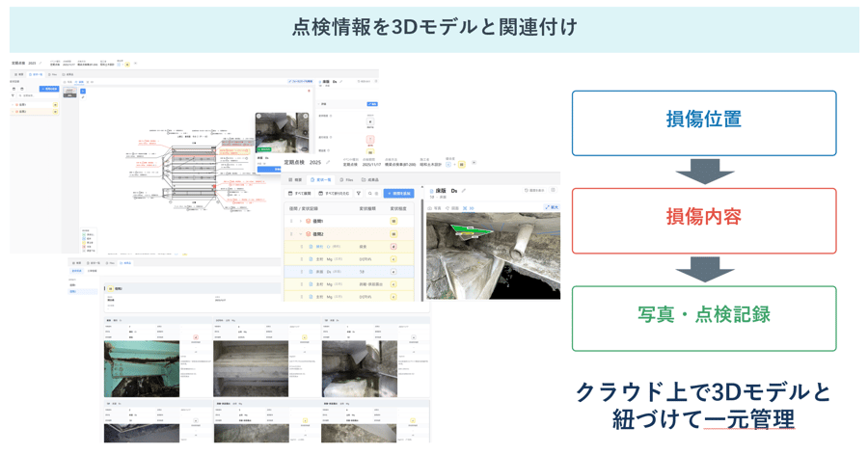Click the すべて展開 button in the list window

tap(300, 194)
